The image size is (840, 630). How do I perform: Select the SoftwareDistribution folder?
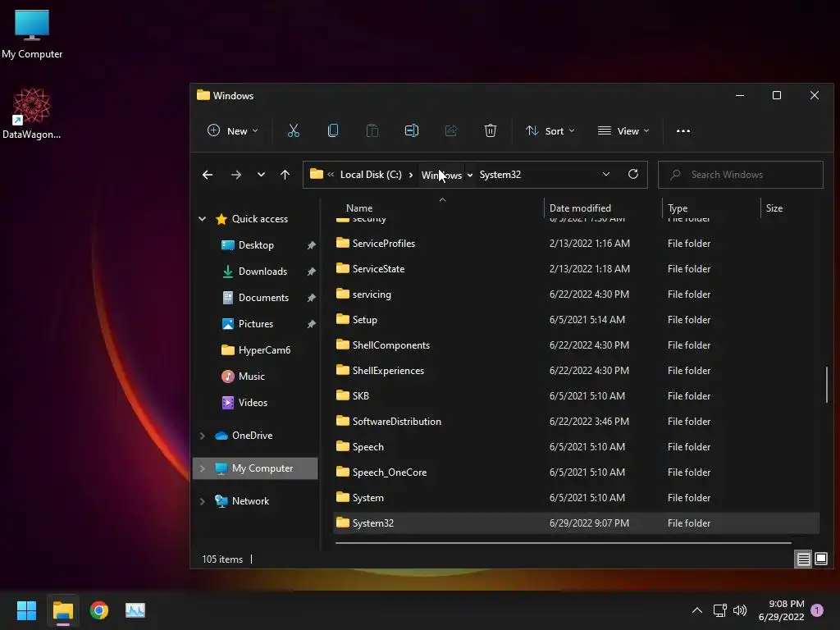[x=577, y=422]
